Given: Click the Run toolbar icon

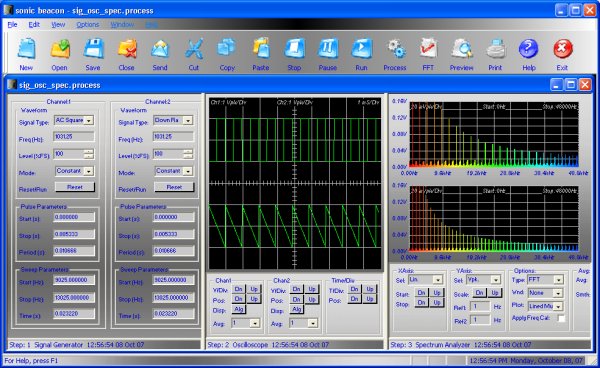Looking at the screenshot, I should point(362,49).
